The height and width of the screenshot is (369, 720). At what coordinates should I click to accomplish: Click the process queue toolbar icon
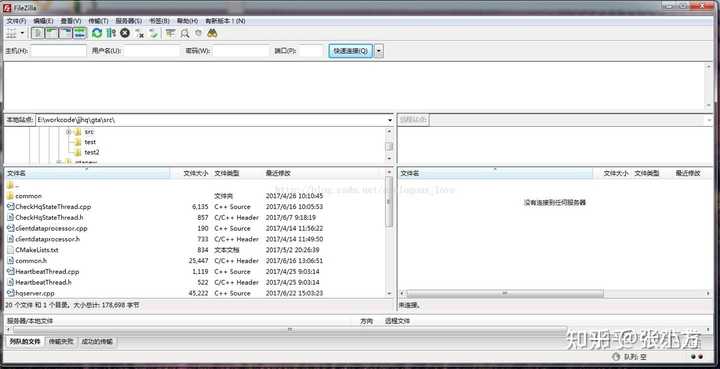point(111,33)
